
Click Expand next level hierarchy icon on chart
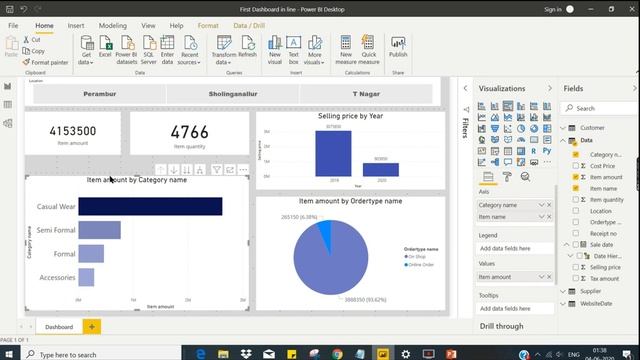pos(200,170)
